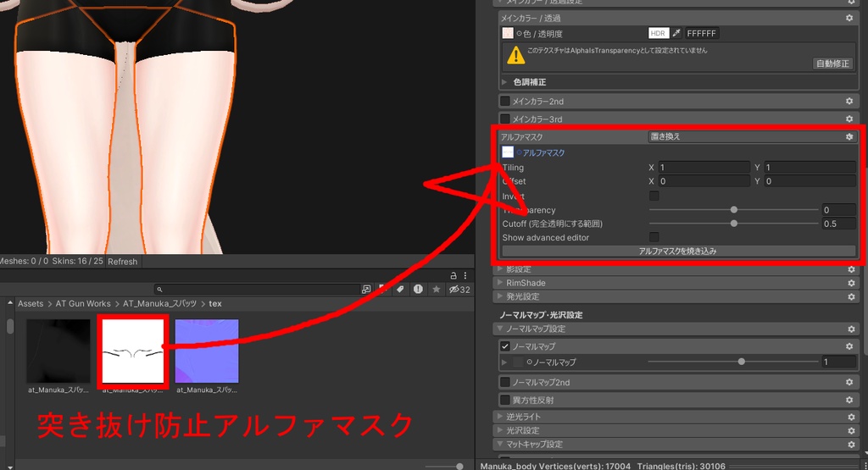The width and height of the screenshot is (868, 470).
Task: Collapse the マットキャップ設定 section
Action: (500, 444)
